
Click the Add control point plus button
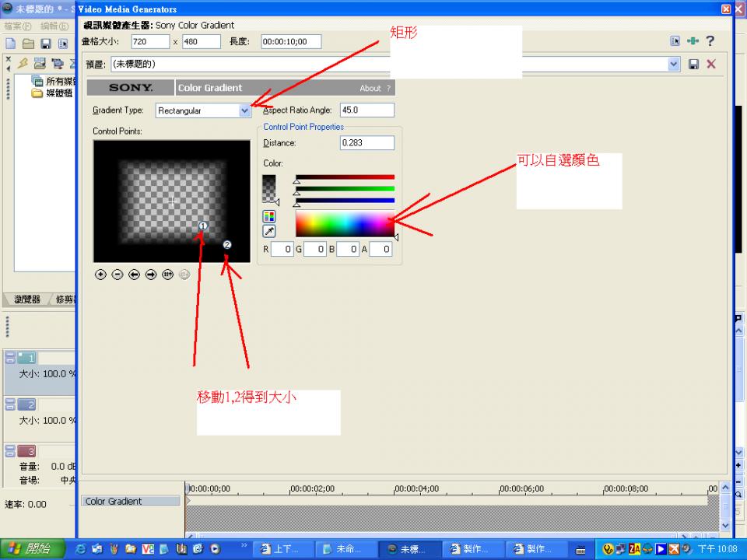(100, 275)
